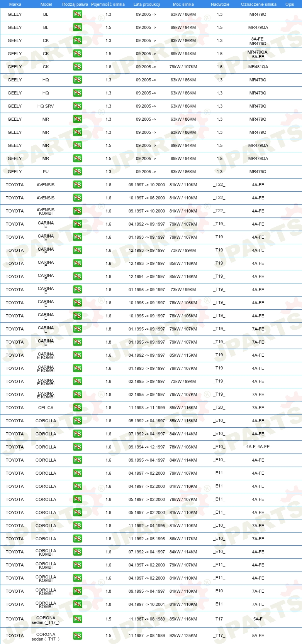Select fuel icon for Avensis 10.1997 -> 06.2000
Viewport: 302px width, 644px height.
click(77, 198)
